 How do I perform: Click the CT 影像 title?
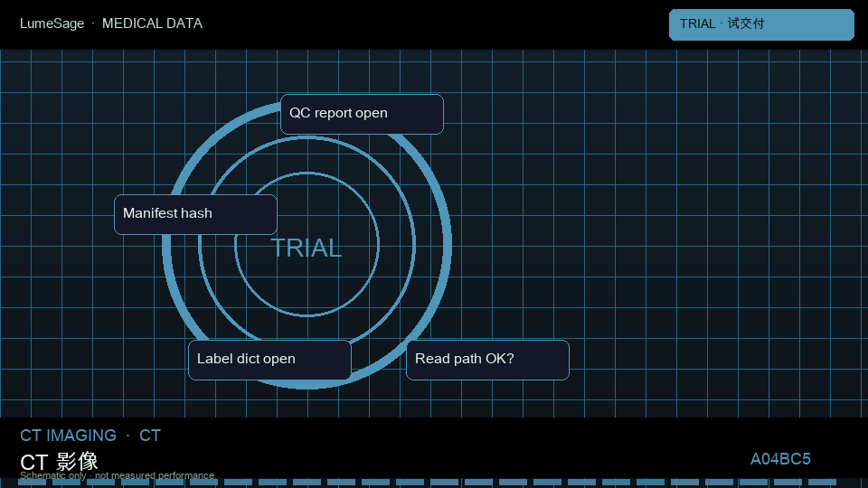(x=60, y=461)
